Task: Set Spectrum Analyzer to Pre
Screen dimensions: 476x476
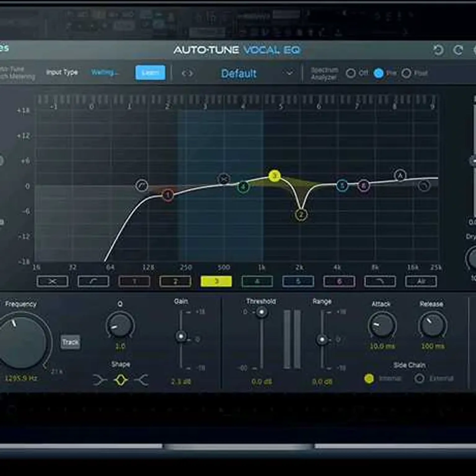Action: 378,73
